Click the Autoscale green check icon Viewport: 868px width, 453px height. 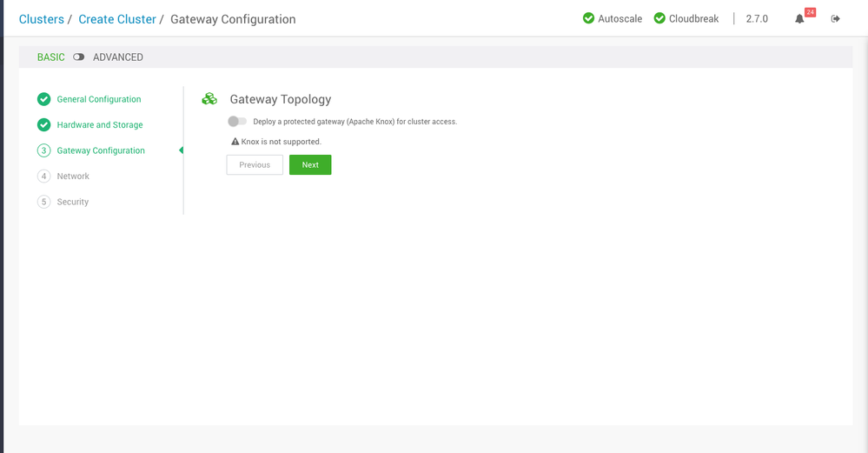click(x=588, y=18)
